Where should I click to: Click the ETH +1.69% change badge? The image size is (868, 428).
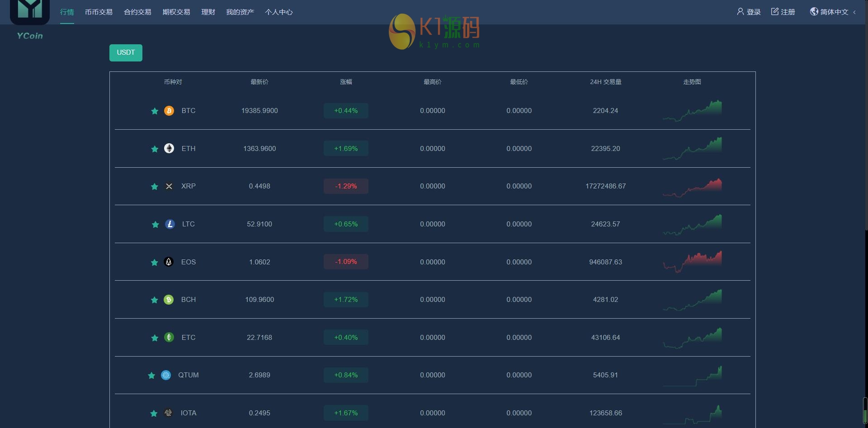pos(346,149)
